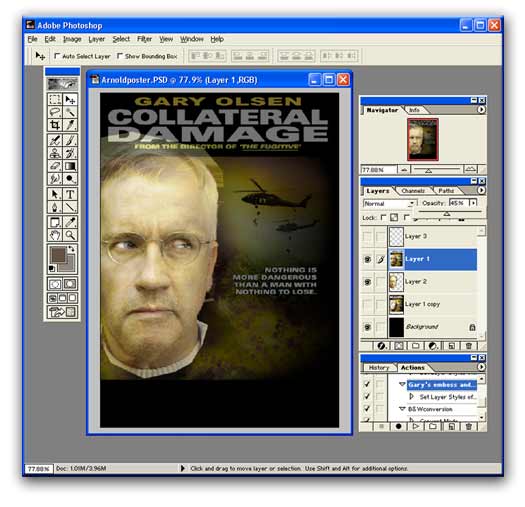Toggle checkmark for Gary's emboss action
This screenshot has height=507, width=525.
[367, 384]
